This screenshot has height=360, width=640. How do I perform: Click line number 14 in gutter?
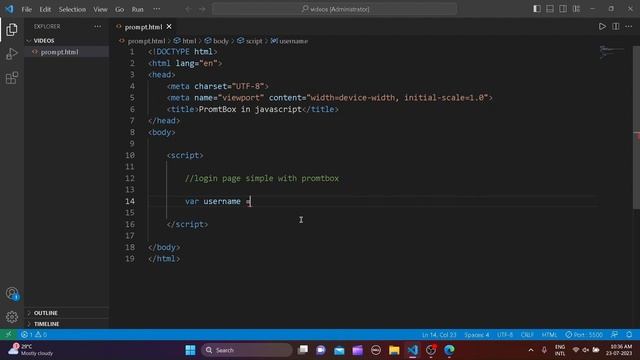point(130,201)
